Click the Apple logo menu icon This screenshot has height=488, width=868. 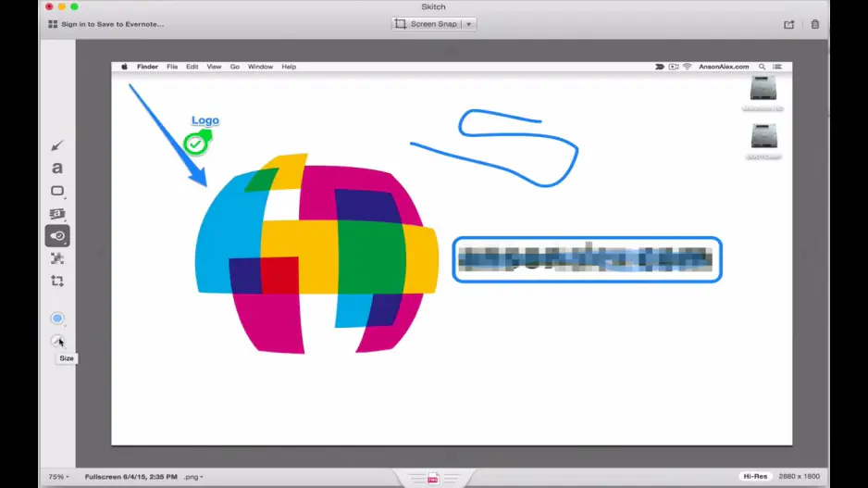(125, 67)
